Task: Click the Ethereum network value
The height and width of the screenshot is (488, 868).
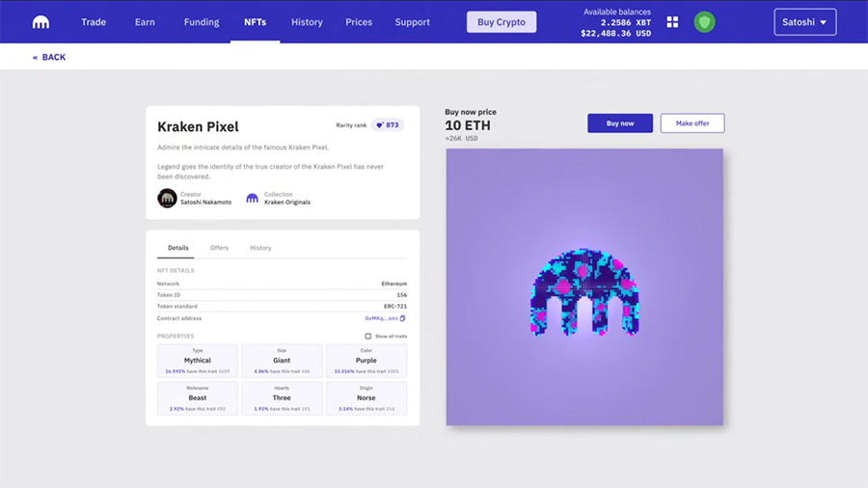Action: (394, 284)
